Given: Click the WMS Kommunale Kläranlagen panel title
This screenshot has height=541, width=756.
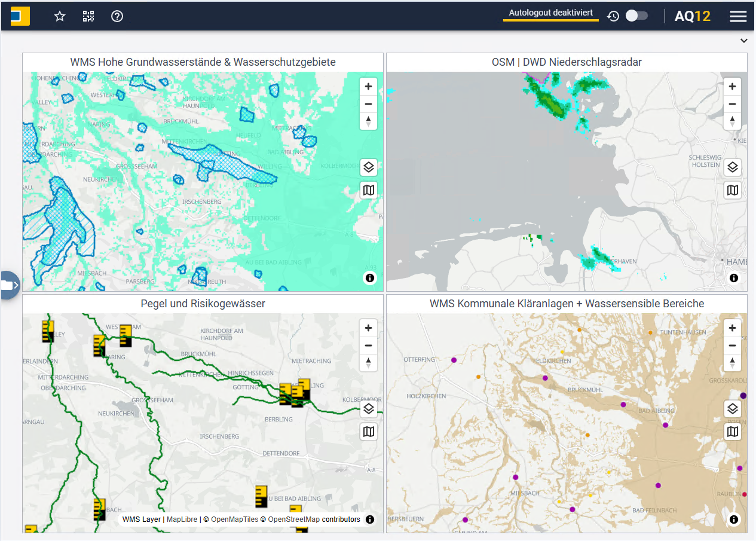Looking at the screenshot, I should pos(567,304).
